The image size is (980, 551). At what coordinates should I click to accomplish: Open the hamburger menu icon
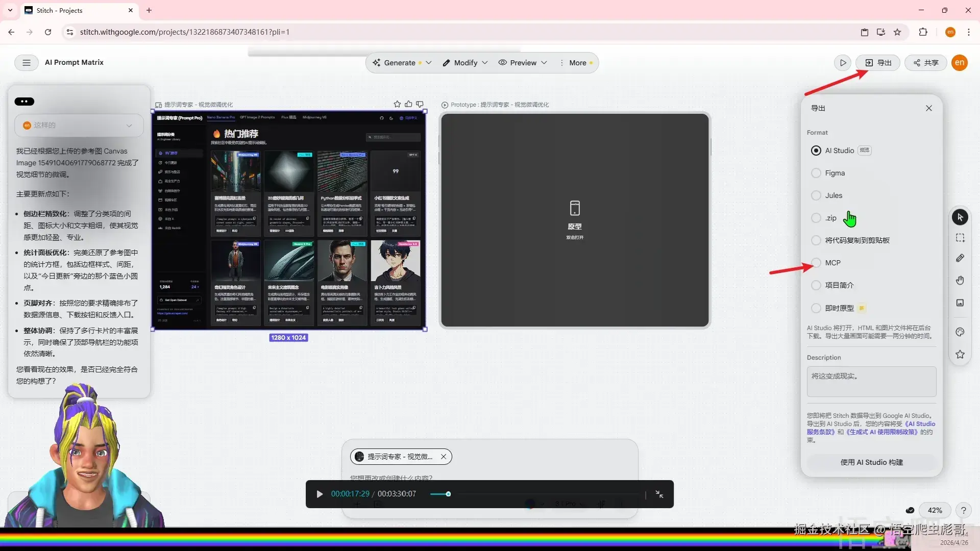tap(26, 63)
